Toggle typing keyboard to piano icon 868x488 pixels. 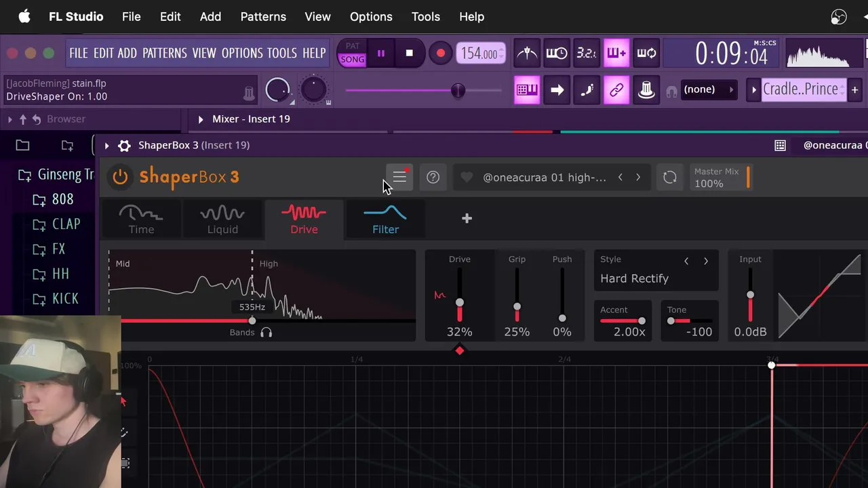tap(527, 89)
